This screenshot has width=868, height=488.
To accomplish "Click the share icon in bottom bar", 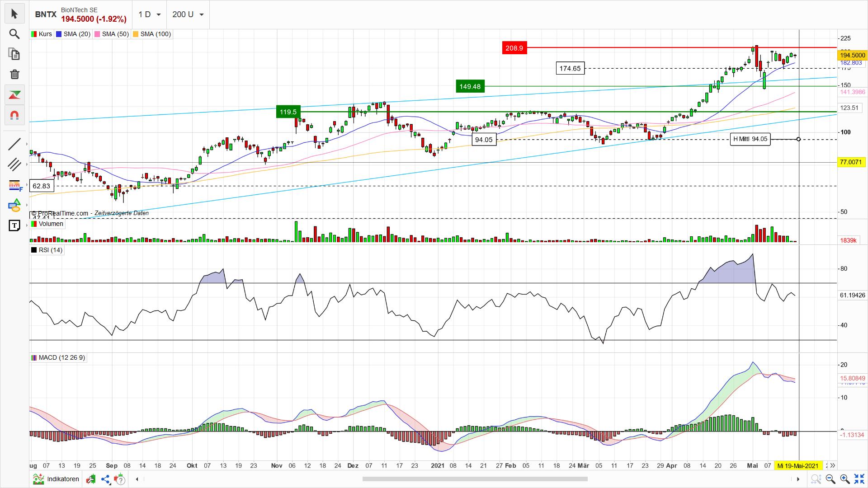I will click(106, 479).
